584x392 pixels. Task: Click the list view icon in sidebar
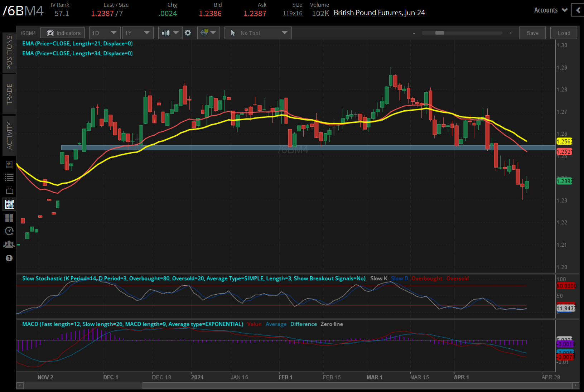(9, 177)
